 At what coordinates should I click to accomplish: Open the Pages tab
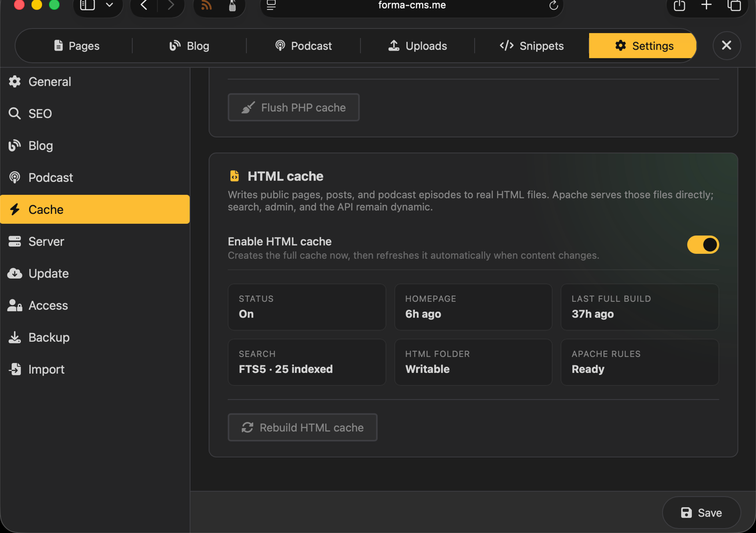click(76, 46)
